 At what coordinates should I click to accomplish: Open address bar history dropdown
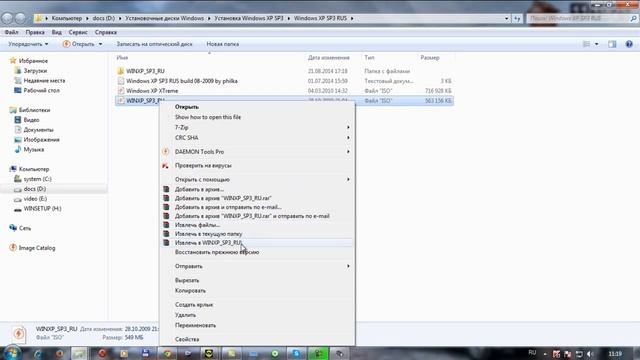(x=507, y=18)
